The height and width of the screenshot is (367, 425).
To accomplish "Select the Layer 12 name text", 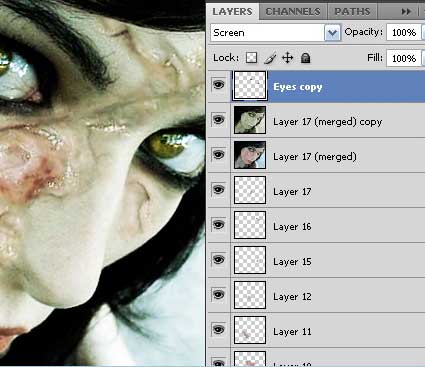I will click(292, 297).
